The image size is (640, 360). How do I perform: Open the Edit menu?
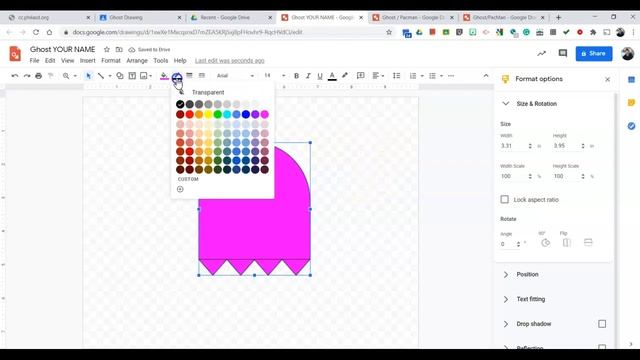tap(50, 60)
